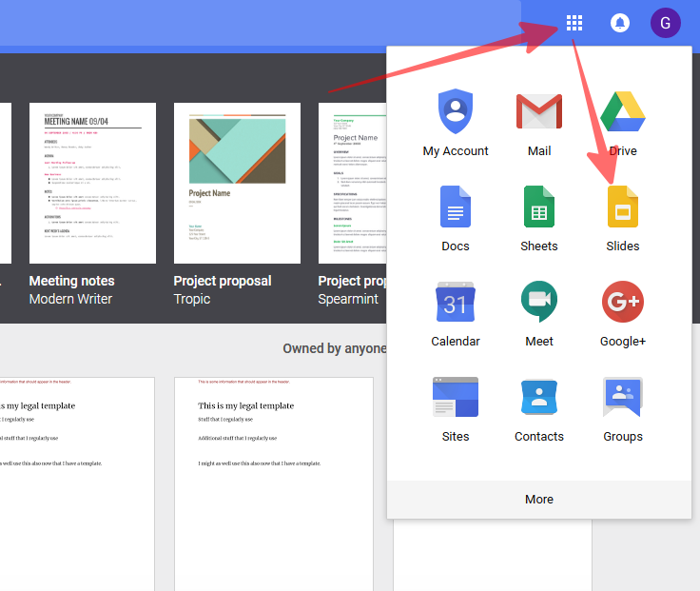Open My Account shield icon
Screen dimensions: 700x591
click(456, 111)
